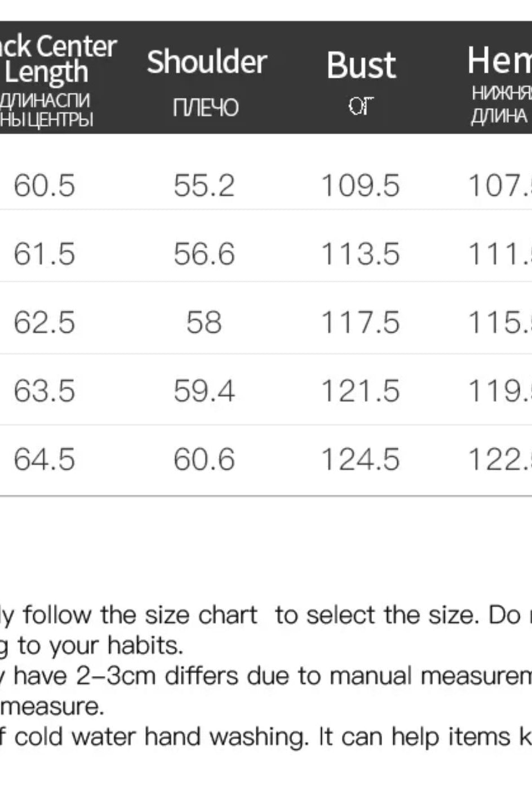
Task: Select the 63.5 back length value
Action: pyautogui.click(x=44, y=391)
